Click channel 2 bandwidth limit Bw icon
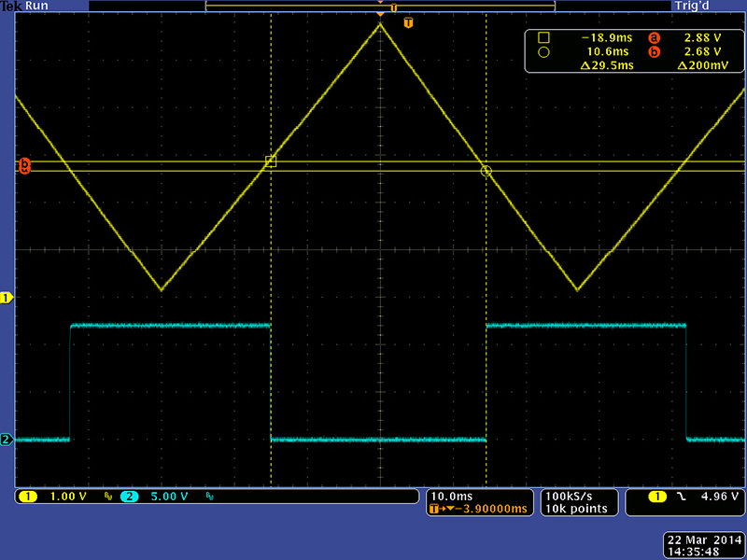Screen dimensions: 747x560 [209, 497]
